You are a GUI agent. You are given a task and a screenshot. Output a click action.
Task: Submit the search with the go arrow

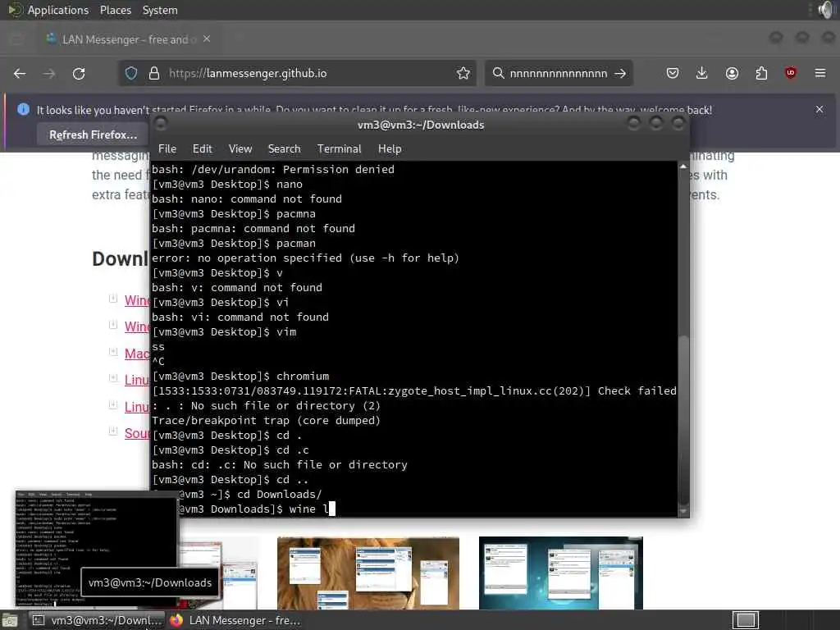tap(620, 73)
